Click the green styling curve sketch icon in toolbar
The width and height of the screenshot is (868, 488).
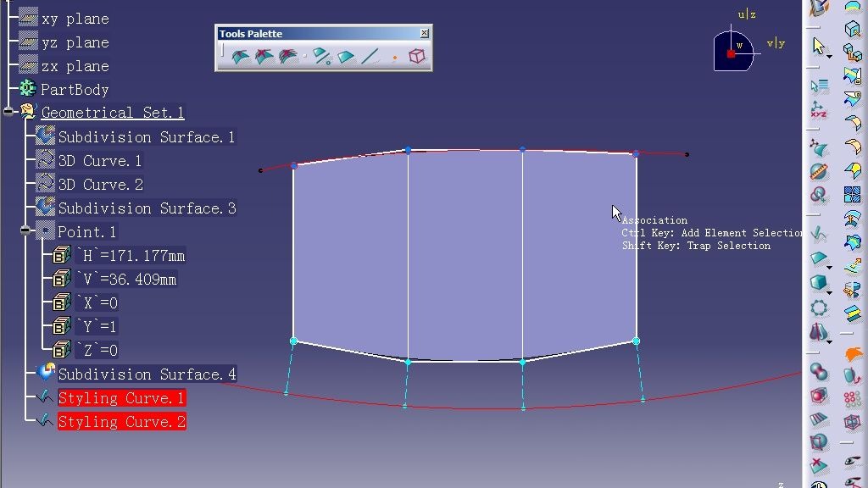tap(819, 235)
